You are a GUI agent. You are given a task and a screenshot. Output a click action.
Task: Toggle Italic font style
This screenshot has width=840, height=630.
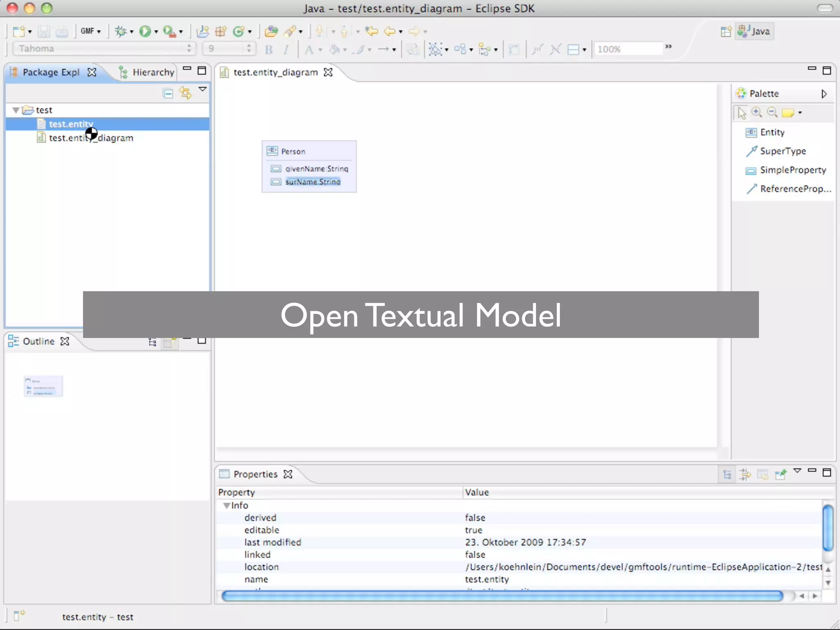coord(286,50)
